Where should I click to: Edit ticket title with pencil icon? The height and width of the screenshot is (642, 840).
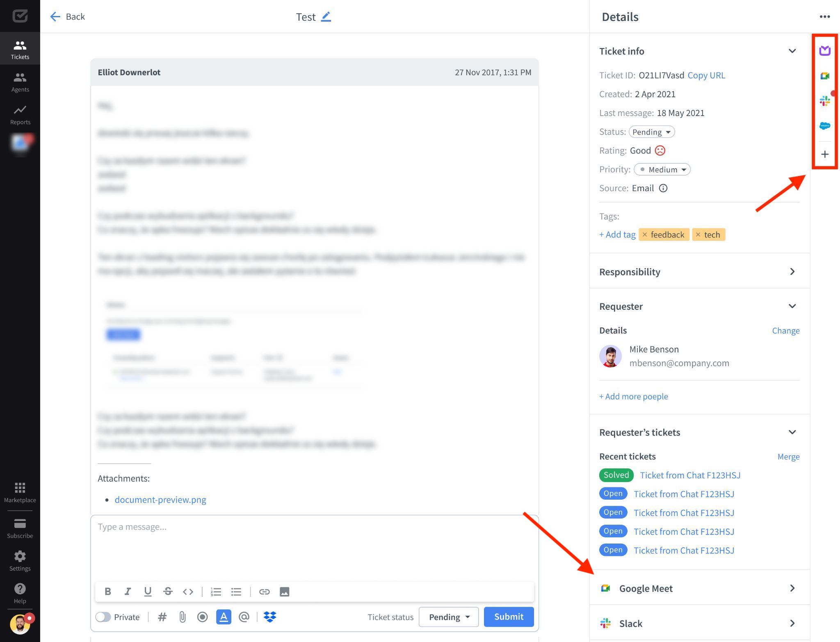click(326, 16)
